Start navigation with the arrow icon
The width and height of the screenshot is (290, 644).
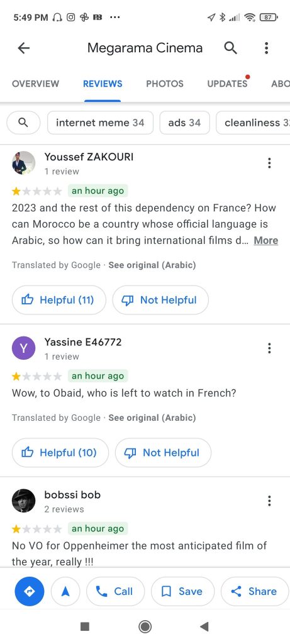tap(65, 591)
